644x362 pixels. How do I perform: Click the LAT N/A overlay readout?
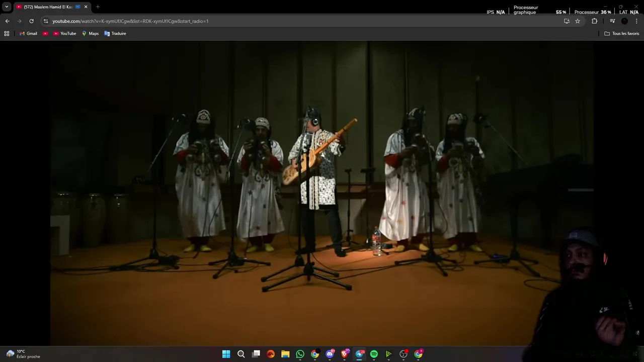629,12
